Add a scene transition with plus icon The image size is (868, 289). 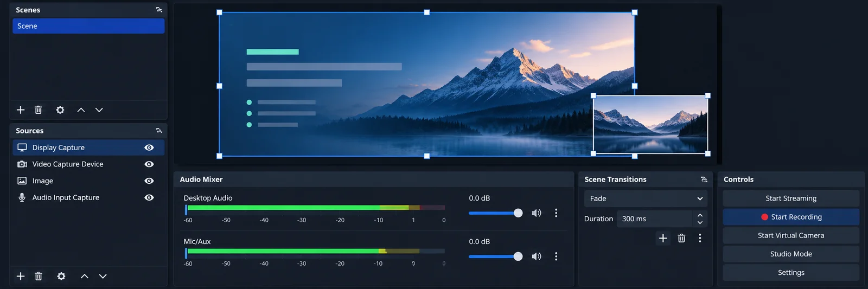(663, 238)
